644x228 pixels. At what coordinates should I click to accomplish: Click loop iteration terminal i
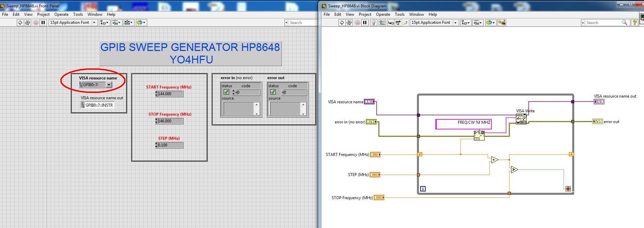coord(423,189)
